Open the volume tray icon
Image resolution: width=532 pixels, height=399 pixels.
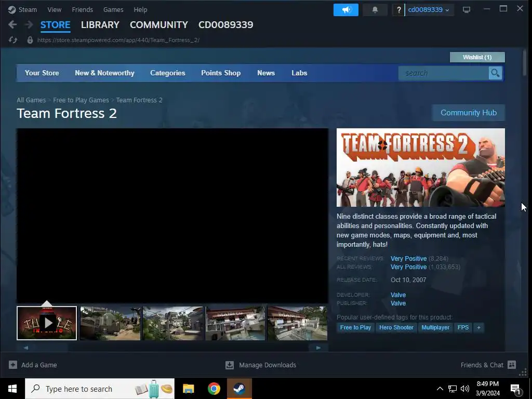(x=465, y=389)
